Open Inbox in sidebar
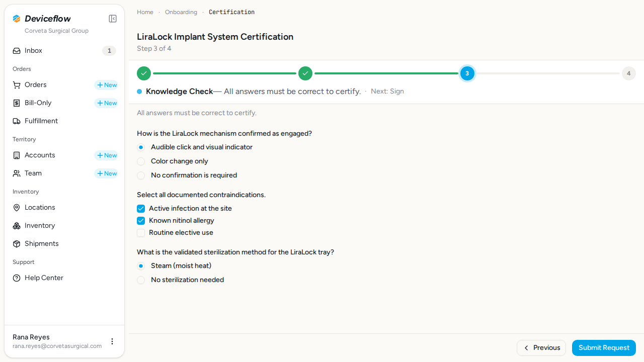Image resolution: width=644 pixels, height=362 pixels. coord(64,51)
